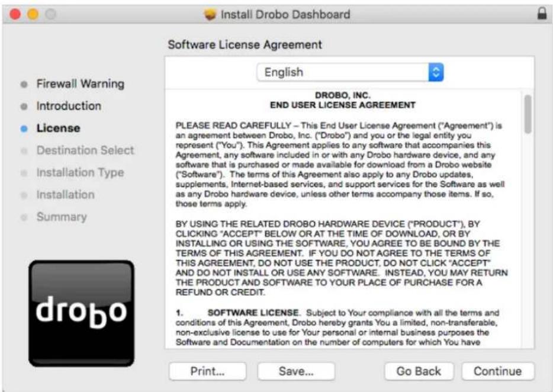The width and height of the screenshot is (553, 392).
Task: Click the Print... button
Action: 207,371
